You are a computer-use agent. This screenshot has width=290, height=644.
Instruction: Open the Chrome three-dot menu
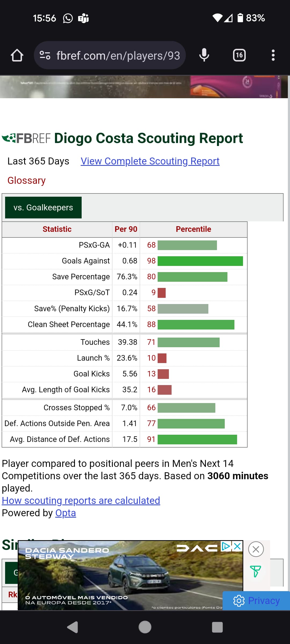pyautogui.click(x=273, y=55)
